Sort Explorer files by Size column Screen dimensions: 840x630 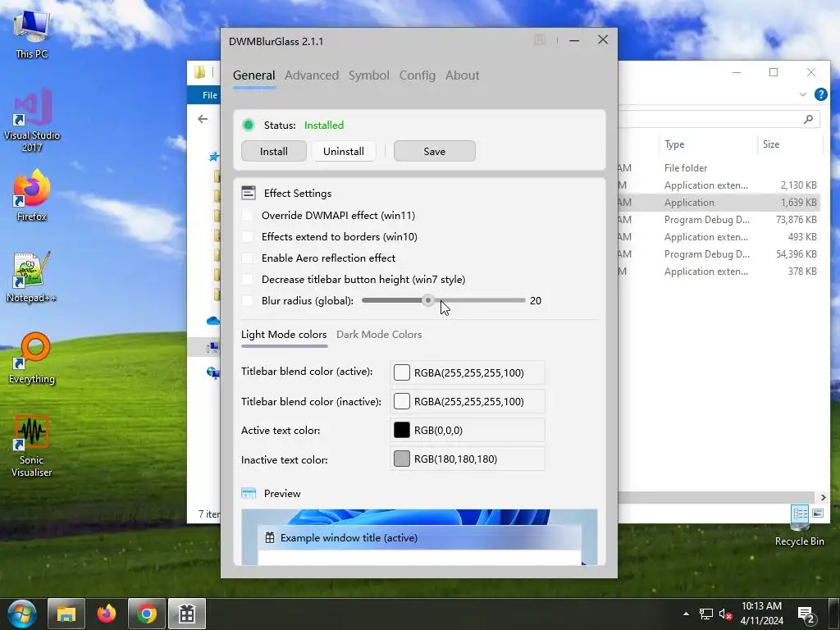(790, 144)
